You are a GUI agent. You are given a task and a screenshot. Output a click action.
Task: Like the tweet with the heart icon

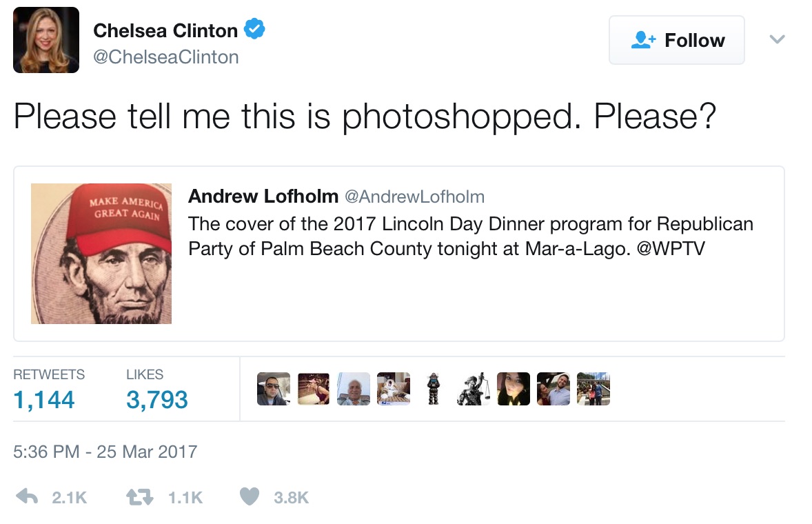(x=249, y=496)
